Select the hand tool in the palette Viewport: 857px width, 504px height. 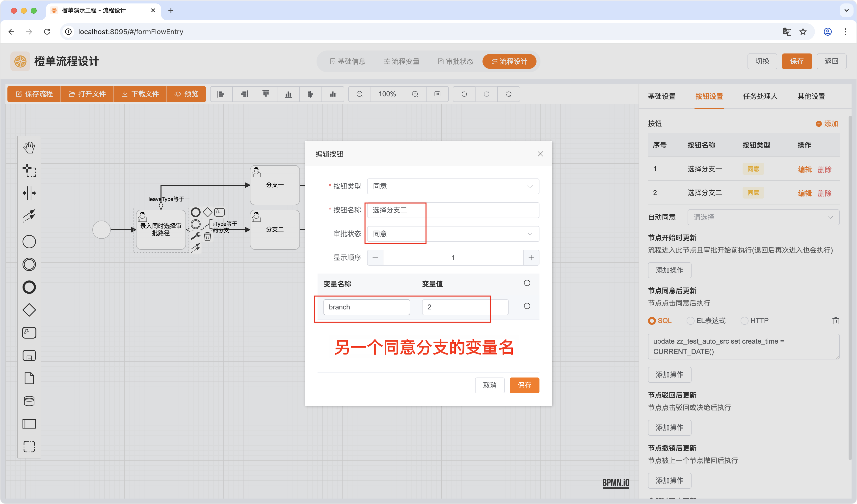[x=29, y=148]
